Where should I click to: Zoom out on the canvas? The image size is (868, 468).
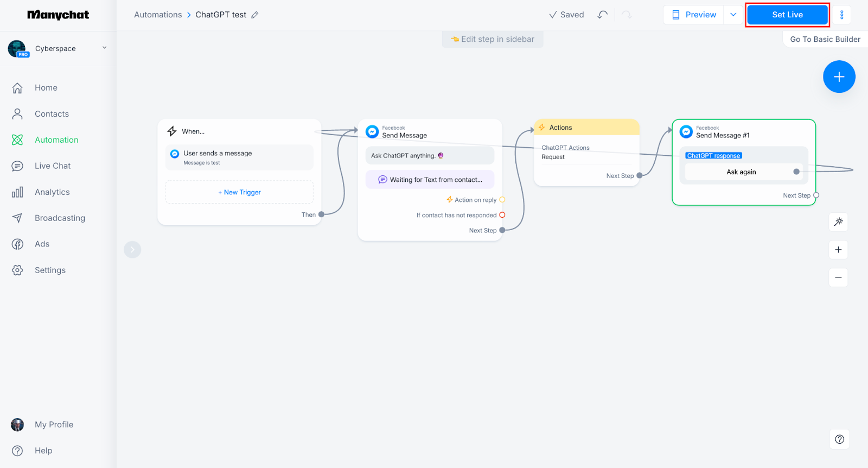coord(838,277)
